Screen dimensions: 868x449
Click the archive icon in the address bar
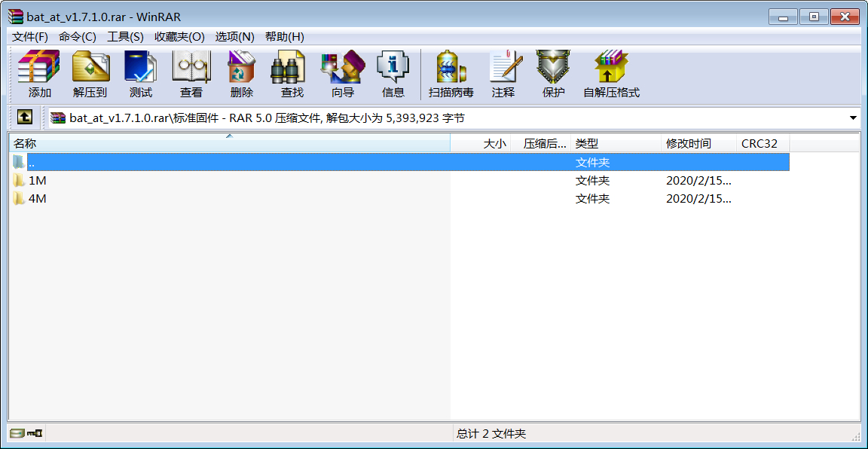pyautogui.click(x=57, y=118)
